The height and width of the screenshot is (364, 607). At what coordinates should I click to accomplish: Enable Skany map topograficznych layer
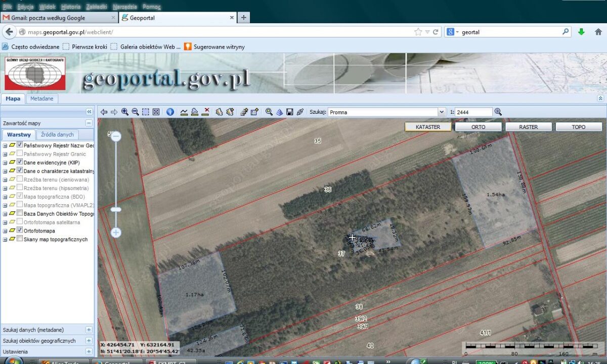[20, 239]
